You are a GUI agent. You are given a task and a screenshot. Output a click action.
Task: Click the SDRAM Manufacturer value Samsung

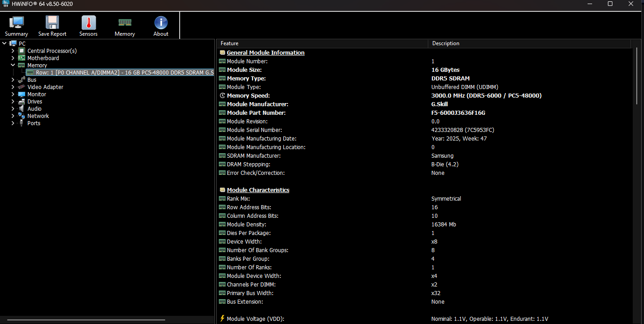tap(442, 155)
